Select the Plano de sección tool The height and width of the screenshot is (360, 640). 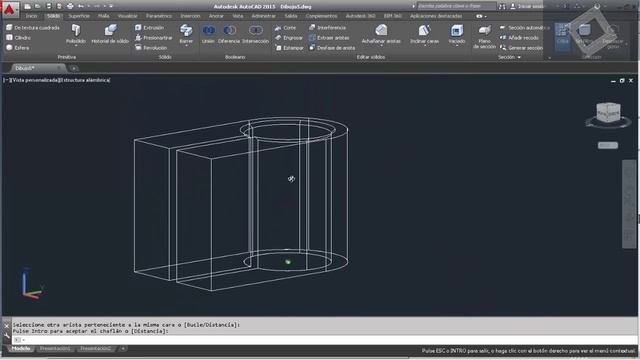click(x=484, y=37)
